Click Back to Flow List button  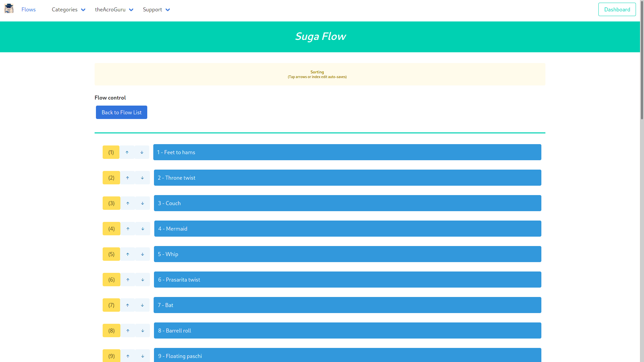[121, 113]
